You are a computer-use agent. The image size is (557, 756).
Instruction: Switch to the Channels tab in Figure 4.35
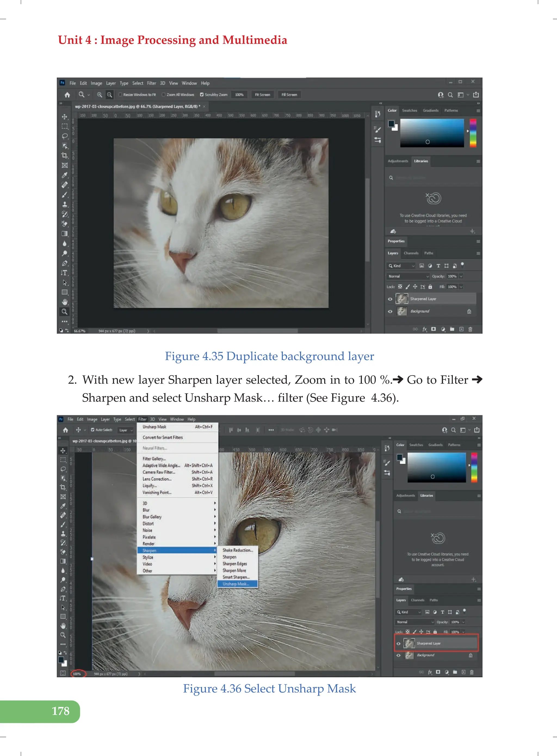(x=411, y=253)
